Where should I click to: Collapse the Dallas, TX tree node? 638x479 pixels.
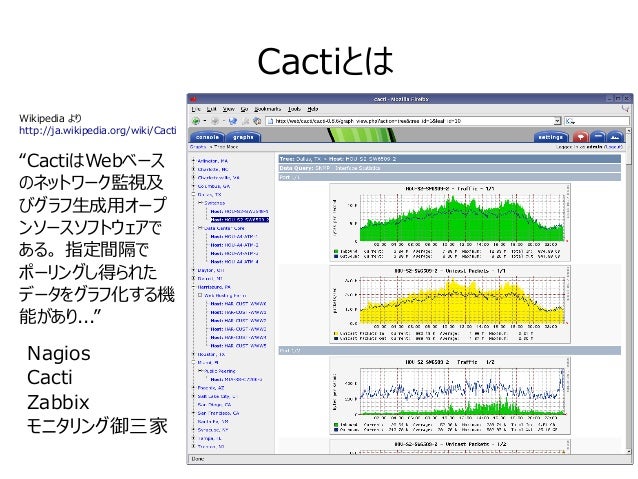(194, 195)
